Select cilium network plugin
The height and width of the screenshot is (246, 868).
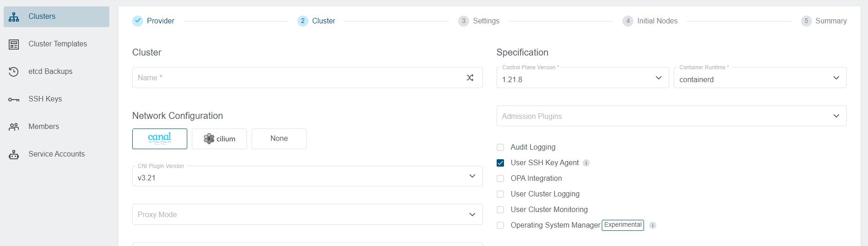pos(219,139)
